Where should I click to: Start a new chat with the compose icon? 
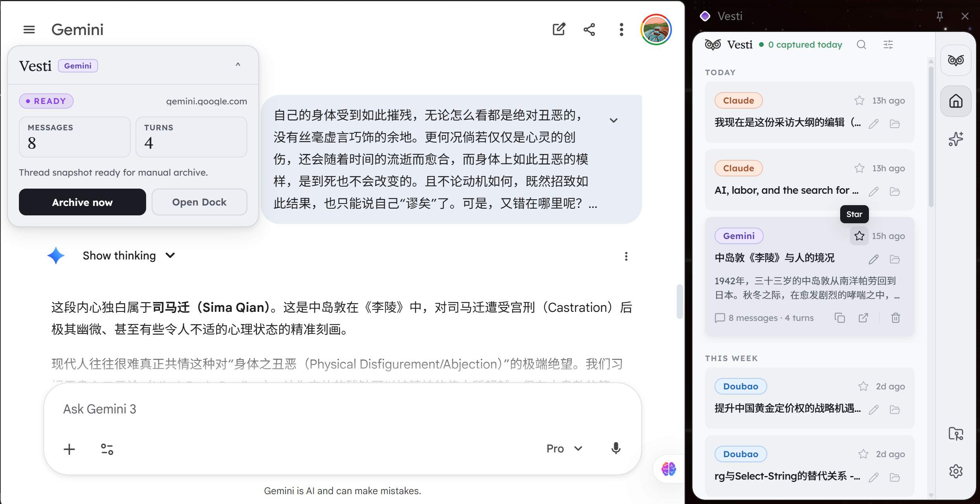point(559,30)
